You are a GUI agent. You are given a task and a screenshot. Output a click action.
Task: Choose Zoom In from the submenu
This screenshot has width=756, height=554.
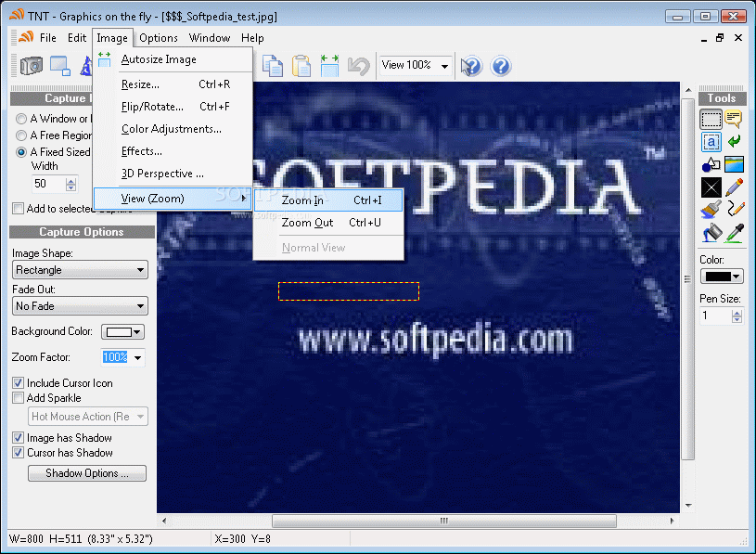pyautogui.click(x=328, y=200)
